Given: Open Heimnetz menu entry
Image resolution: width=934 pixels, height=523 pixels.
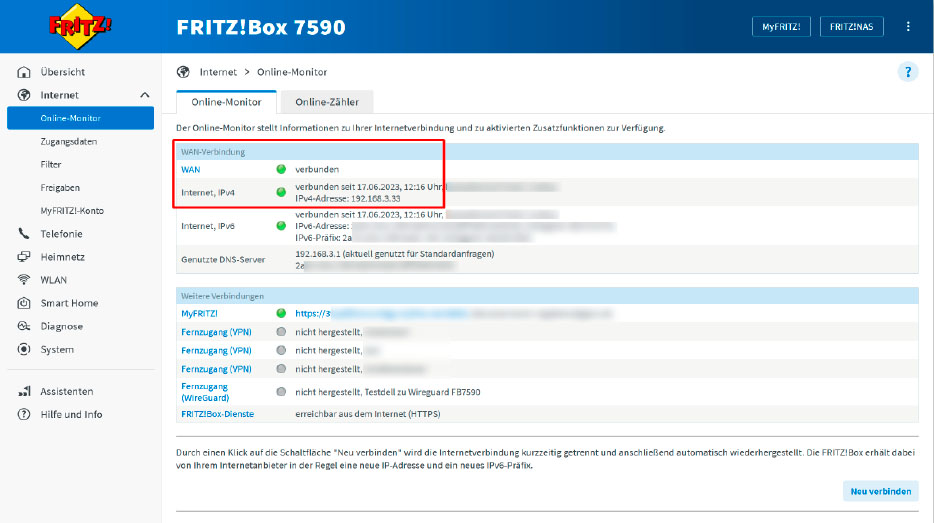Looking at the screenshot, I should click(x=63, y=257).
